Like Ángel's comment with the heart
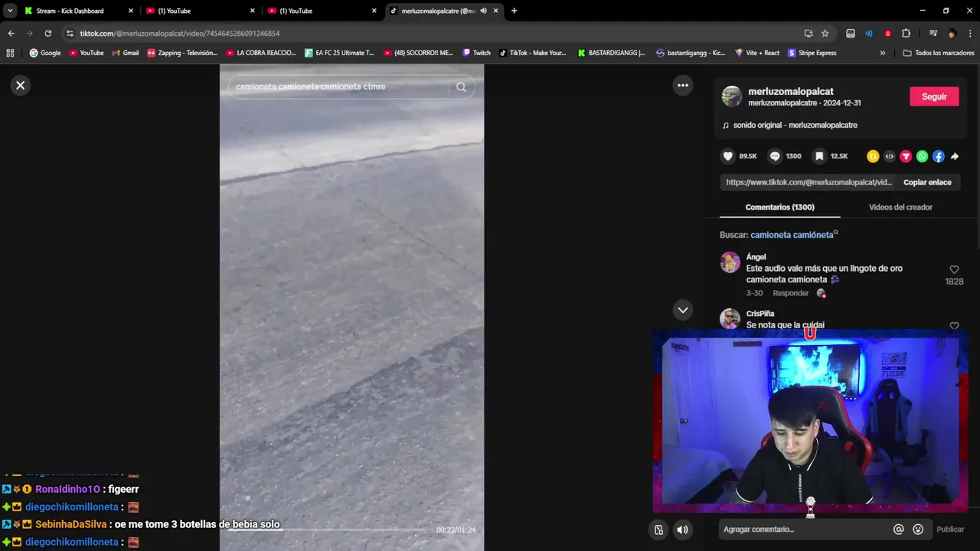This screenshot has width=980, height=551. pyautogui.click(x=954, y=270)
